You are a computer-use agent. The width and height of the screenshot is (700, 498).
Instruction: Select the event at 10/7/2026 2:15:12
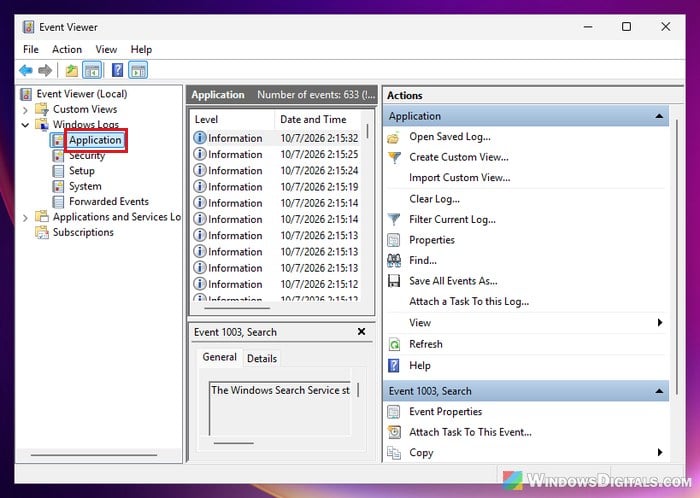click(276, 284)
